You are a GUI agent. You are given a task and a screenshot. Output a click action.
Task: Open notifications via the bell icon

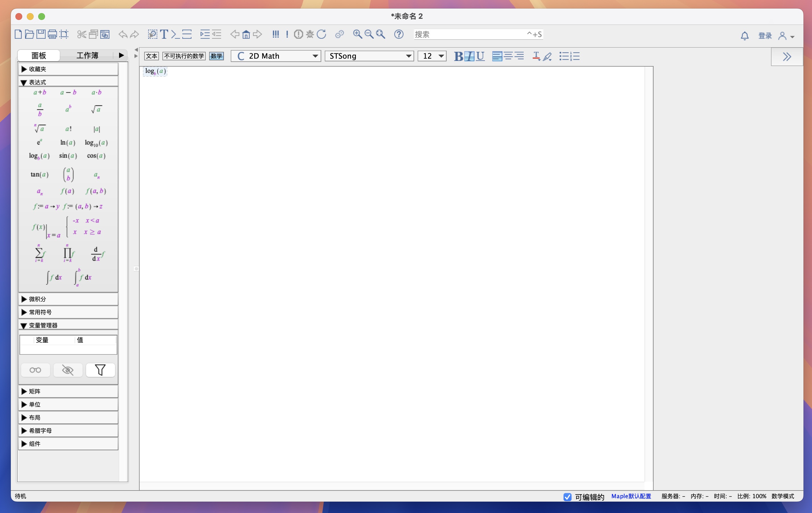click(x=744, y=36)
